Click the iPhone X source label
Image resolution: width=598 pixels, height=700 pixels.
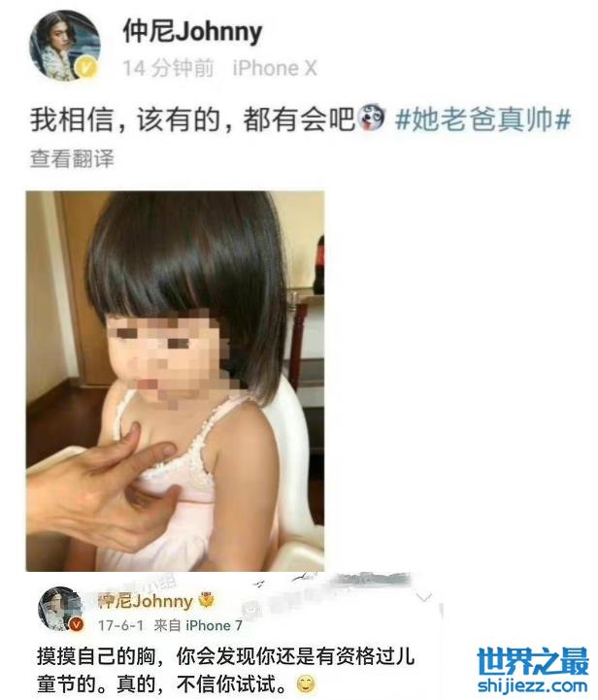(x=275, y=68)
